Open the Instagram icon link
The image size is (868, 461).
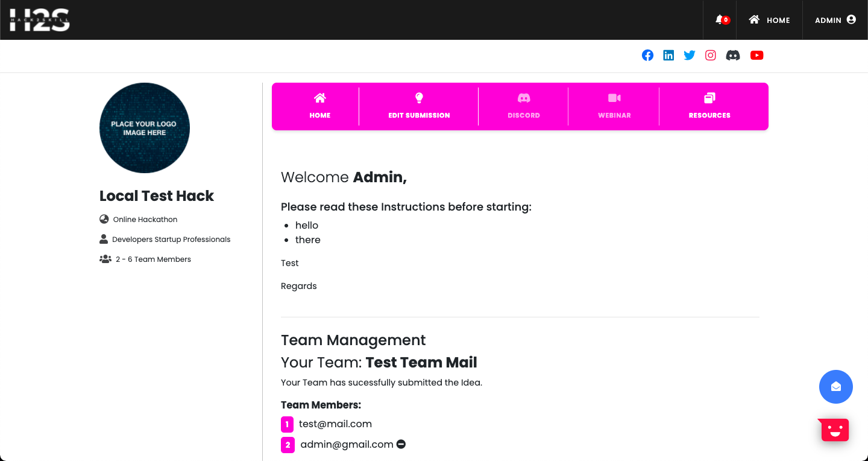[711, 56]
